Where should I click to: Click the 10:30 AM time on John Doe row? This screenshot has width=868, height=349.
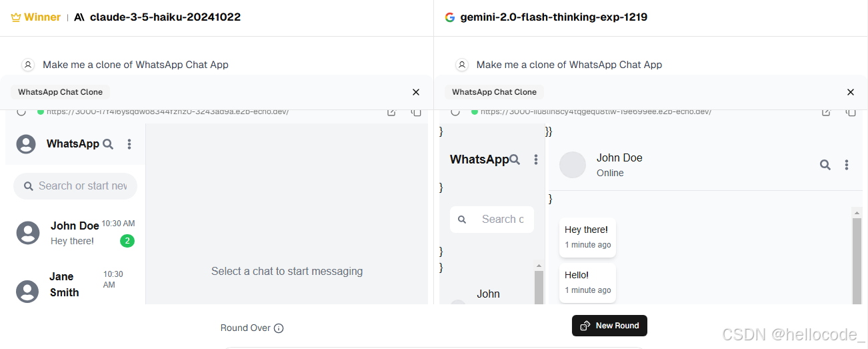118,224
